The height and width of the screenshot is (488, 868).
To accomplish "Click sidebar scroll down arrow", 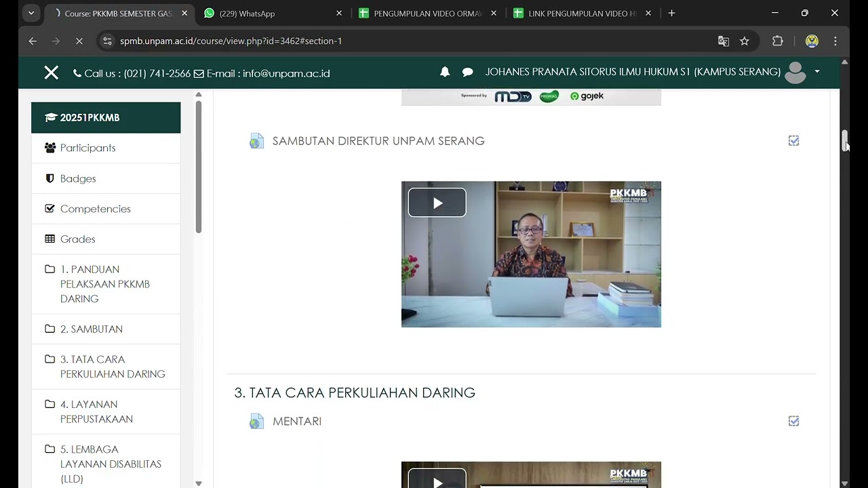I will point(198,483).
